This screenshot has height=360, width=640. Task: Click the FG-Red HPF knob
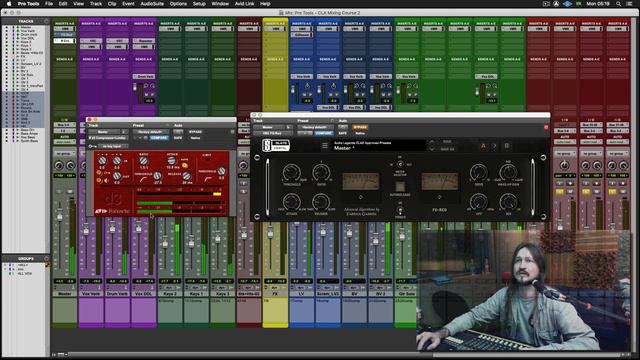[478, 202]
